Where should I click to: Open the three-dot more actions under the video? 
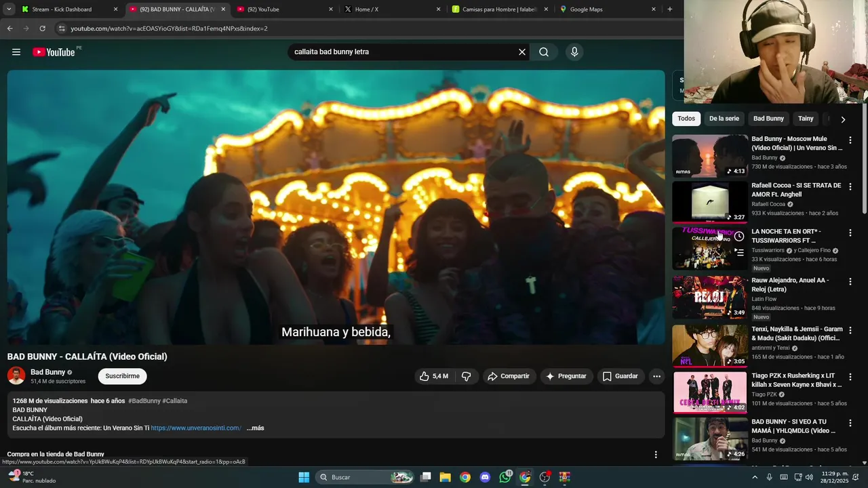656,376
